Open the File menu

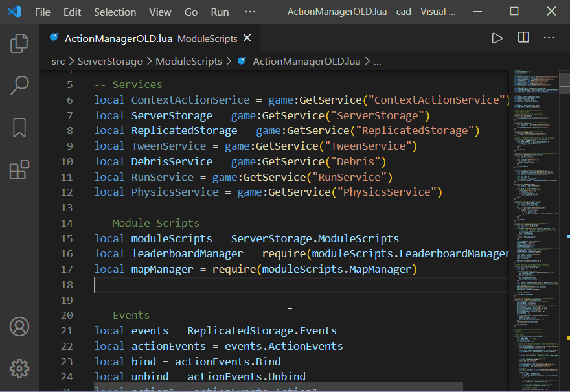pos(43,12)
